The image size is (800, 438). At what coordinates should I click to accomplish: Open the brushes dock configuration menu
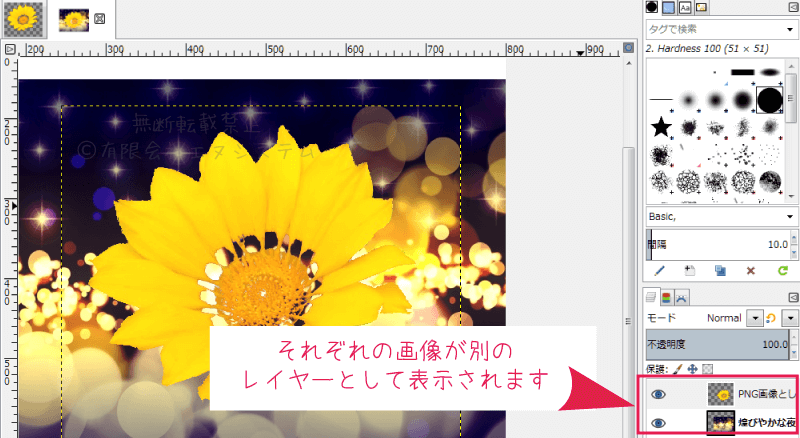tap(793, 7)
